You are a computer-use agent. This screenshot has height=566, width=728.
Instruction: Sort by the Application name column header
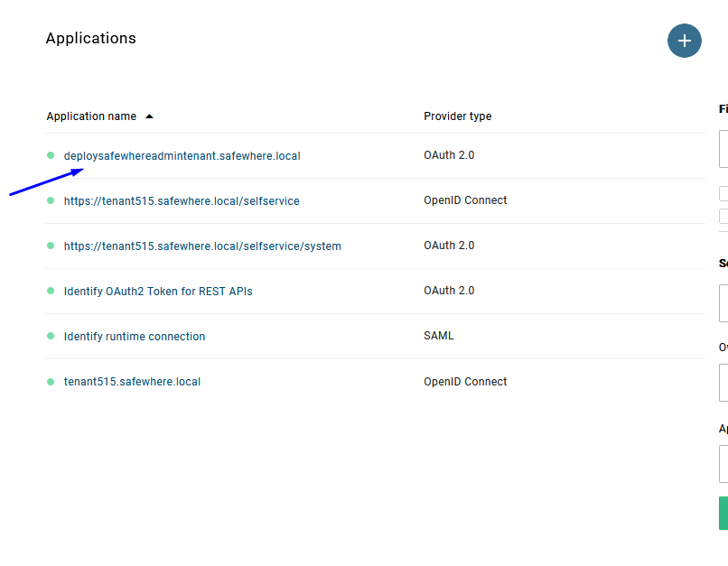point(91,116)
